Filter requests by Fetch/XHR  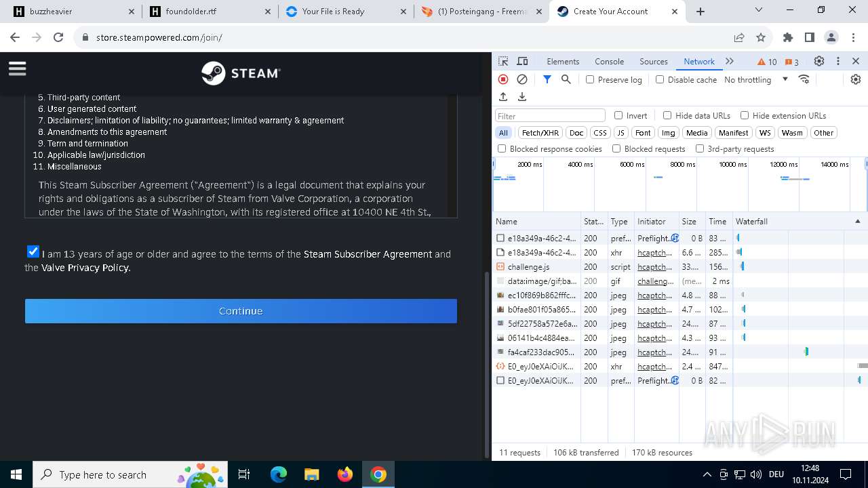pyautogui.click(x=540, y=133)
